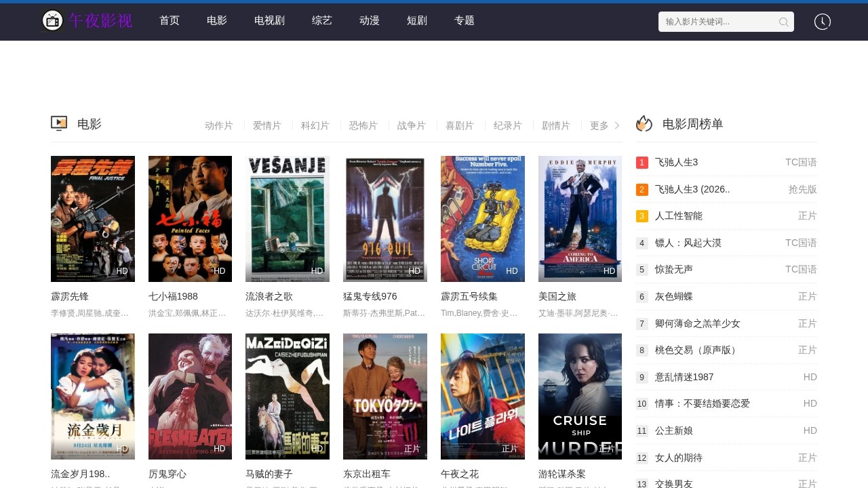Screen dimensions: 868x488
Task: Open 镖人：风起大漠 from the weekly ranking
Action: click(x=688, y=243)
